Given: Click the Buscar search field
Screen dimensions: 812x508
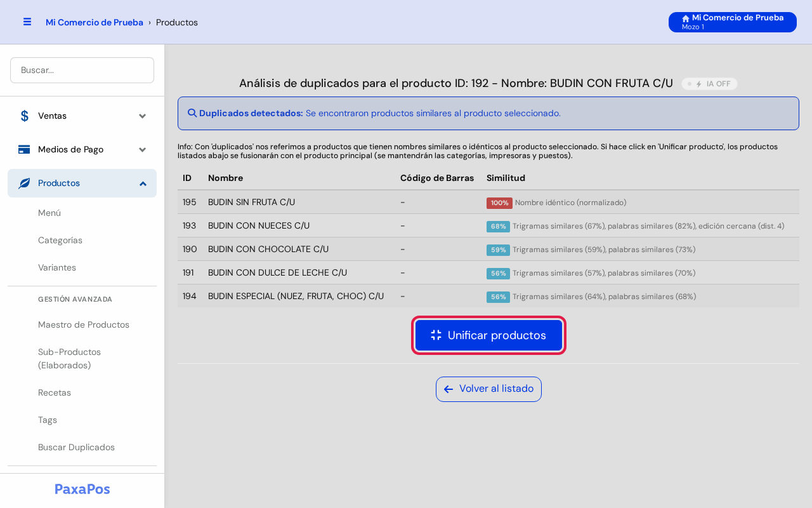Looking at the screenshot, I should point(82,70).
